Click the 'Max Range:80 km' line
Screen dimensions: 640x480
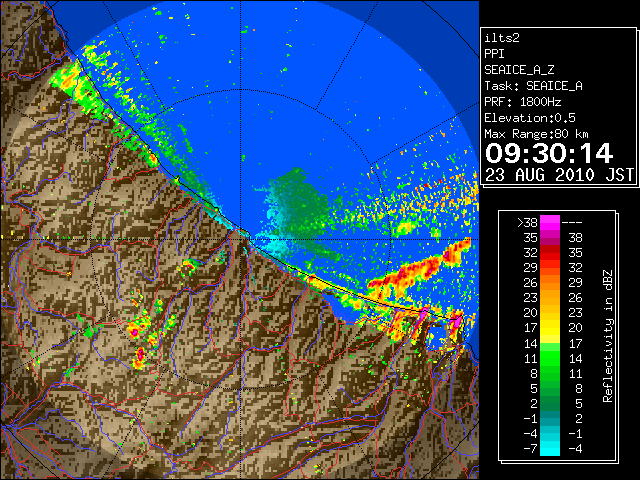click(536, 134)
